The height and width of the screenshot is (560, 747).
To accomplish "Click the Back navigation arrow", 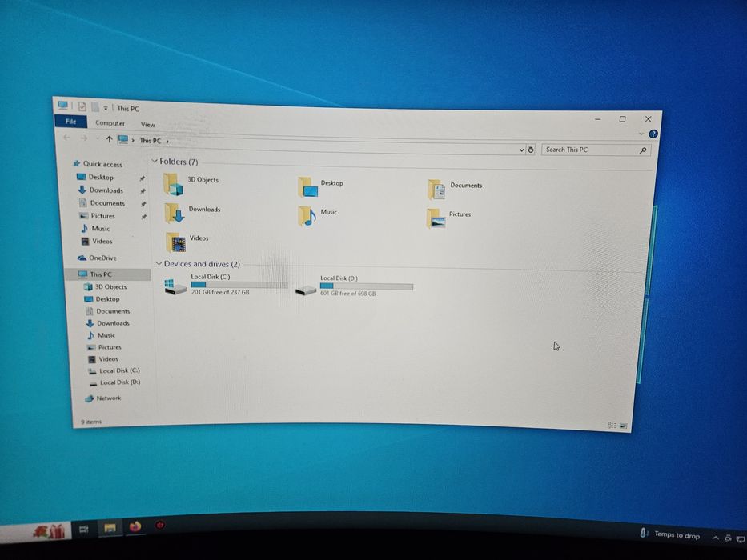I will click(66, 138).
